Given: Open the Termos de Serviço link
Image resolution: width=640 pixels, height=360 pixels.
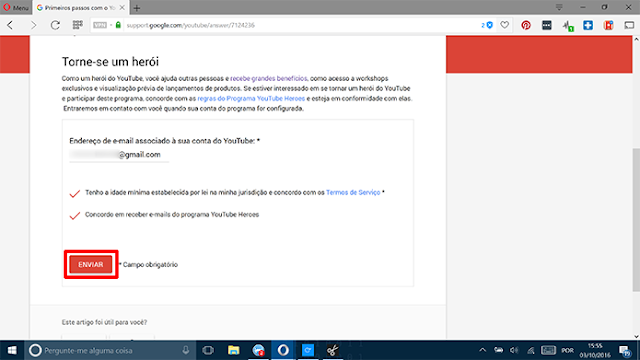Looking at the screenshot, I should click(353, 192).
